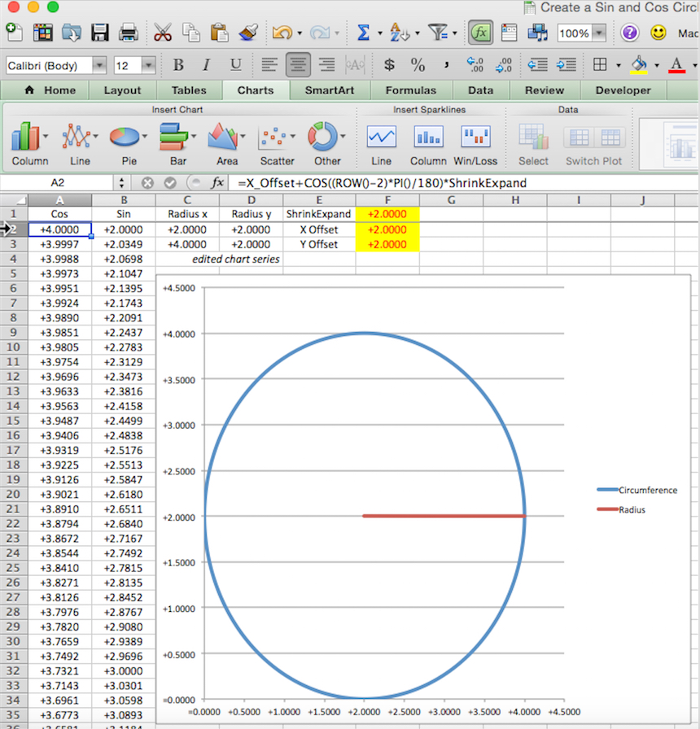The height and width of the screenshot is (729, 700).
Task: Expand the Scatter chart dropdown arrow
Action: 292,136
